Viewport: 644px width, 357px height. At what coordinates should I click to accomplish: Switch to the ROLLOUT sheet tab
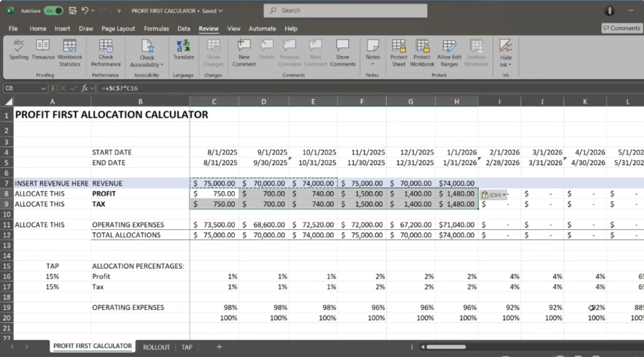tap(156, 347)
